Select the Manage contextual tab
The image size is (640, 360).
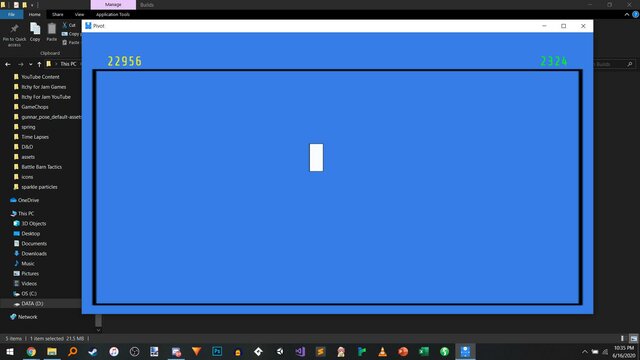pos(113,4)
